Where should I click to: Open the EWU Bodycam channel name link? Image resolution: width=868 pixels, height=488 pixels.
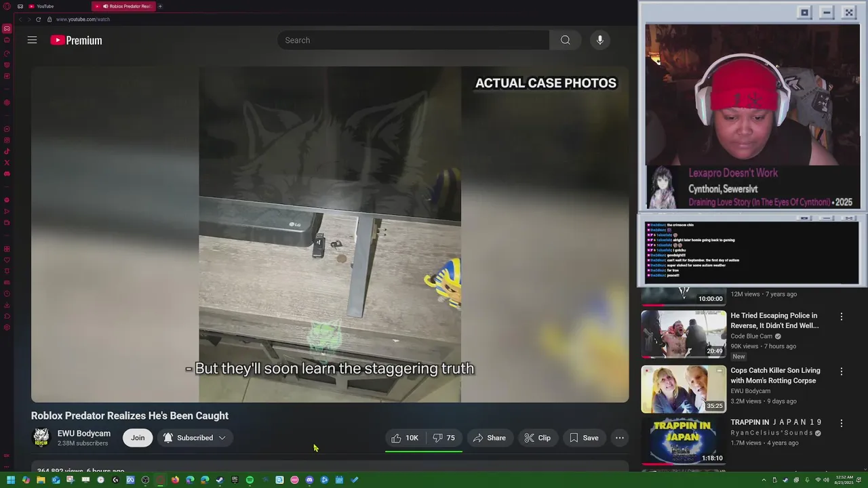[x=84, y=433]
